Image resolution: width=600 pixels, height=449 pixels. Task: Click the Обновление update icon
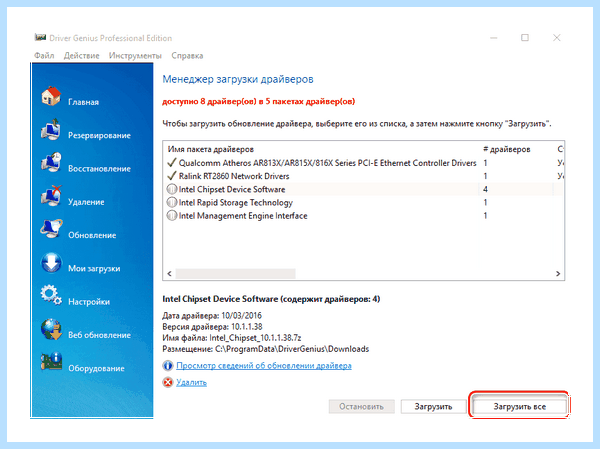[x=51, y=229]
